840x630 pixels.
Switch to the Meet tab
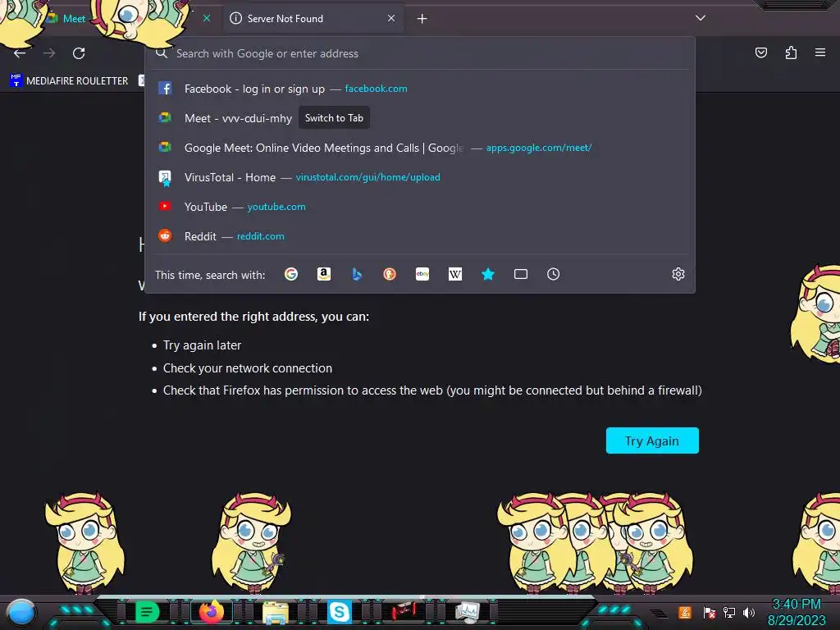[74, 19]
